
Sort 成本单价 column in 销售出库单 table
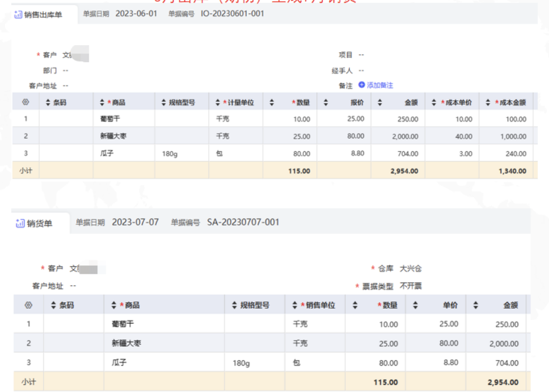pyautogui.click(x=434, y=102)
